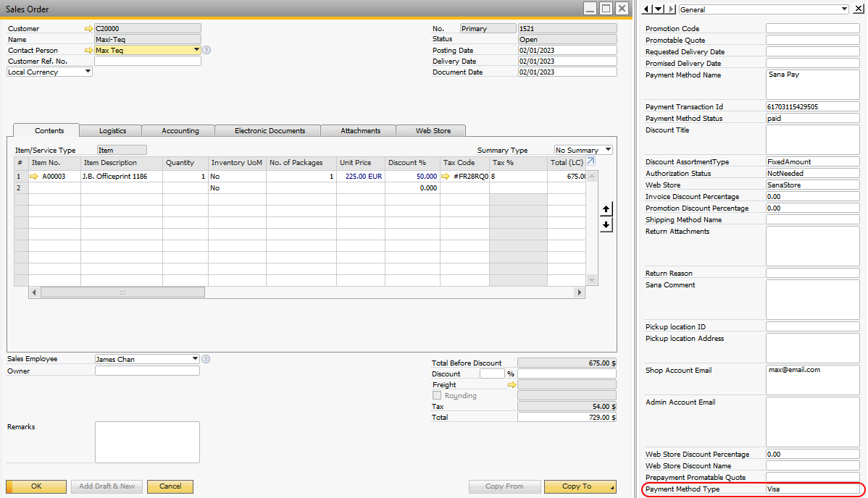
Task: Open the Local Currency dropdown
Action: point(88,72)
